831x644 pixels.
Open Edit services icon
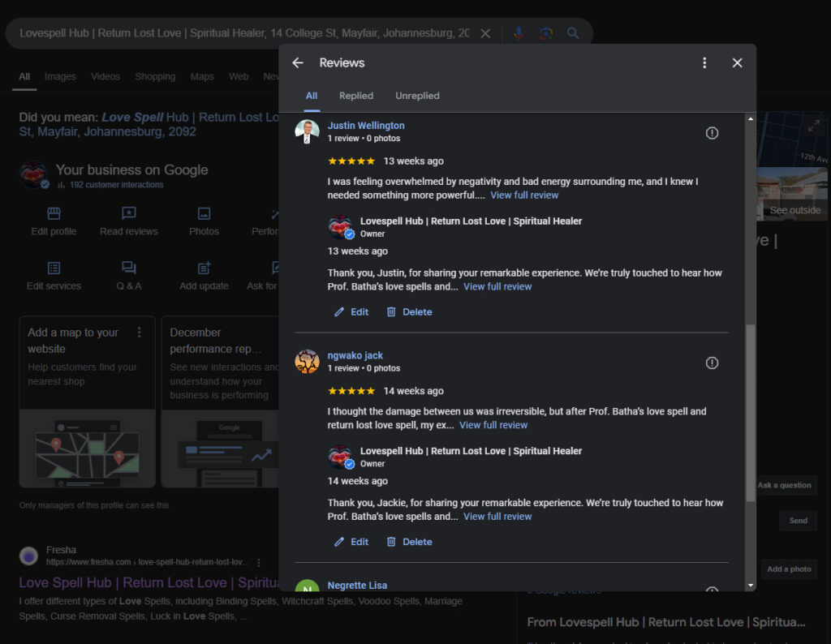tap(54, 268)
